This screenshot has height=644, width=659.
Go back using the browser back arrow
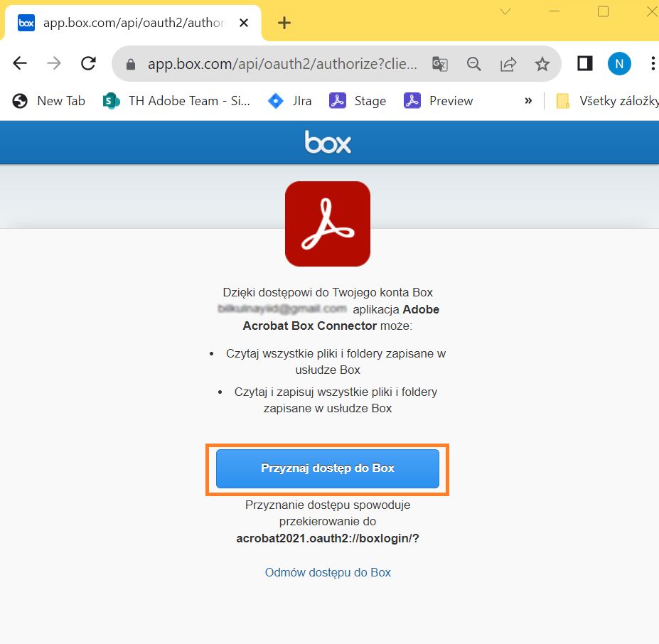[20, 63]
